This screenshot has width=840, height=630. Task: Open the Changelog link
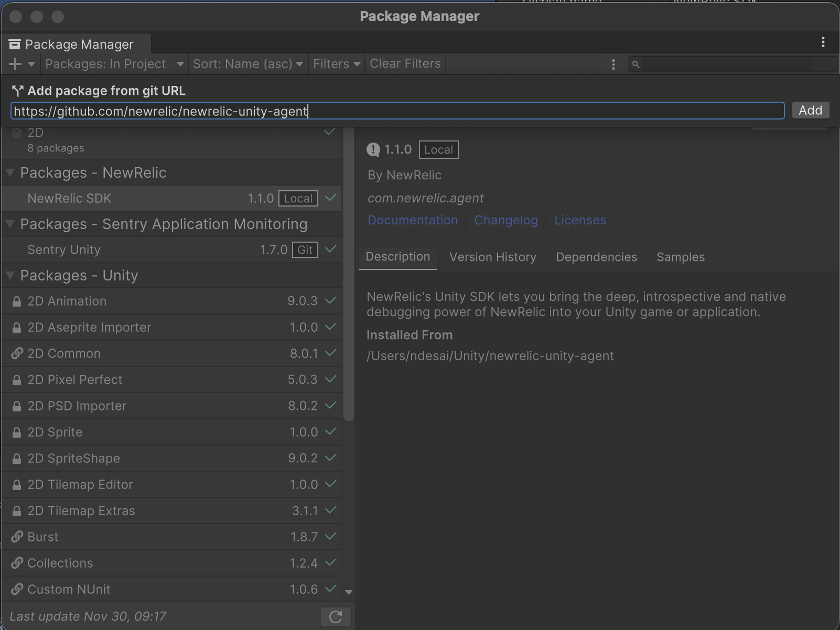tap(505, 220)
